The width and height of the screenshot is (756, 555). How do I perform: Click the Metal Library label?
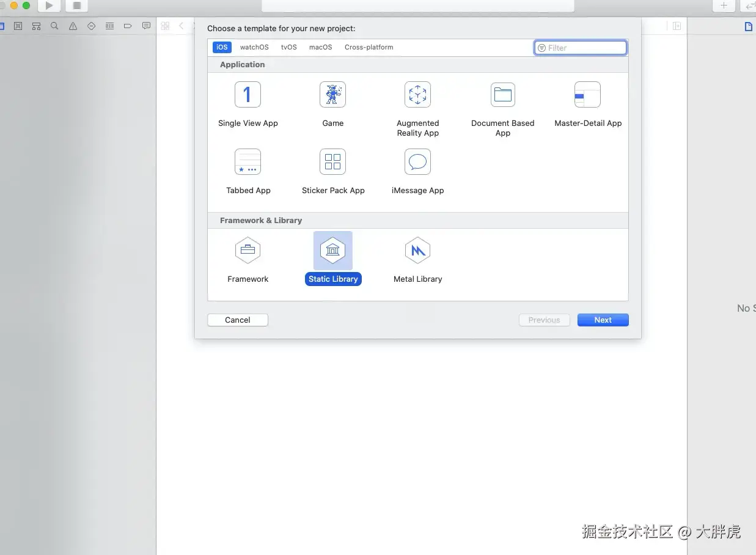tap(417, 279)
